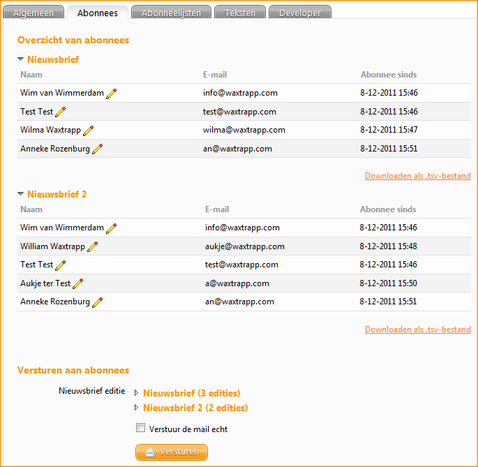This screenshot has width=478, height=467.
Task: Edit Anneke Rozenburg in first Nieuwsbrief table
Action: 97,149
